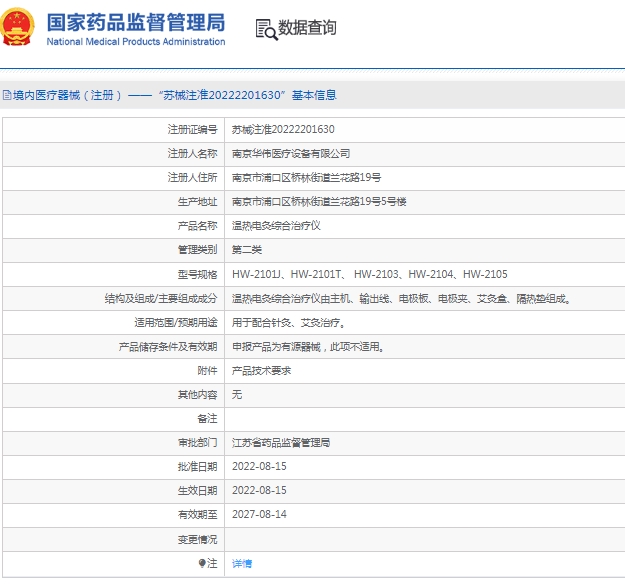Screen dimensions: 625x586
Task: Select the 境内医疗器械（注册）breadcrumb heading
Action: pyautogui.click(x=67, y=95)
